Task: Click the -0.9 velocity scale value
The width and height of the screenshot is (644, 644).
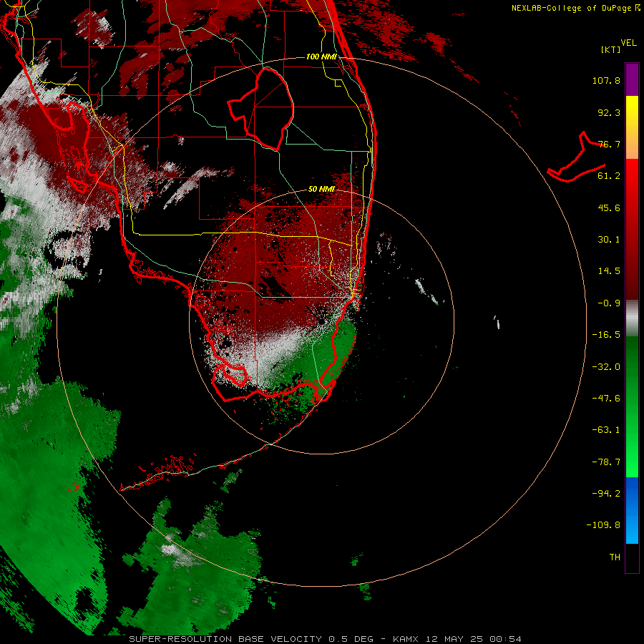Action: click(x=609, y=303)
